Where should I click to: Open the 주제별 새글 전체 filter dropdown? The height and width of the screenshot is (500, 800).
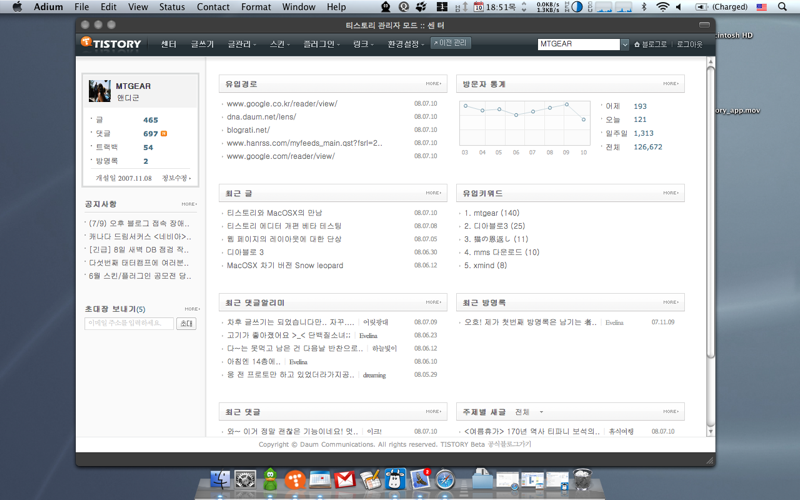(529, 412)
